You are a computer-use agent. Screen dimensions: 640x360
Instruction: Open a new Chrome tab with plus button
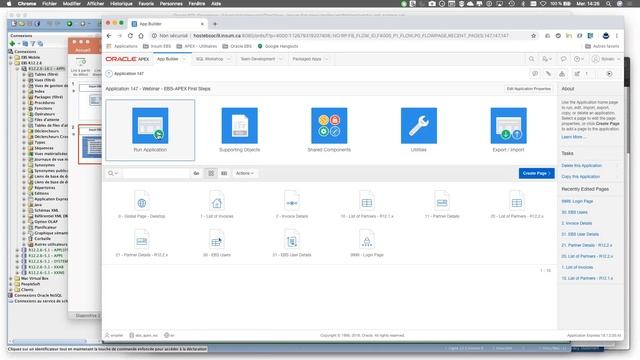(215, 24)
